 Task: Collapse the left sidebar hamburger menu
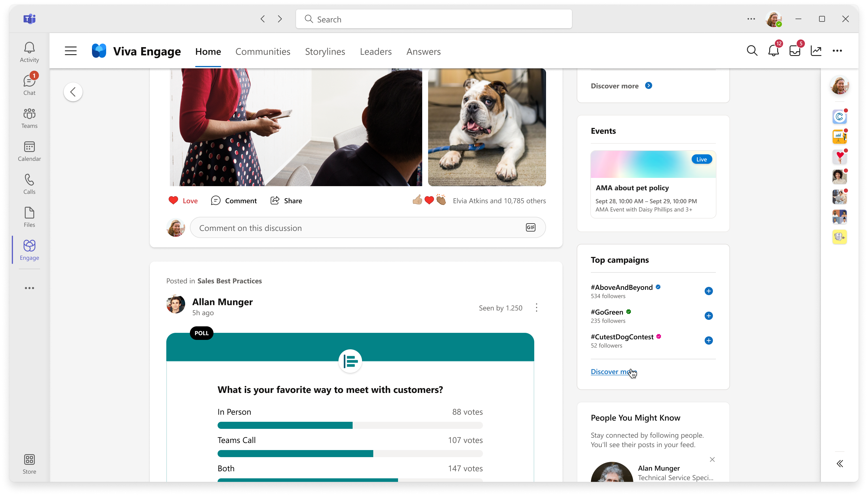pos(70,51)
